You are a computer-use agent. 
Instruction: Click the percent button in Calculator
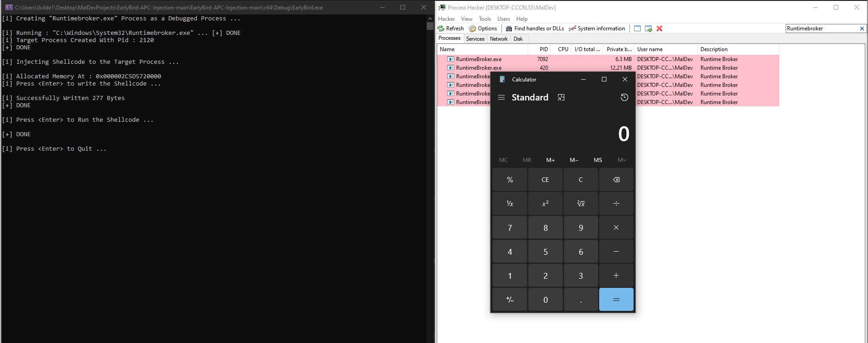coord(510,180)
